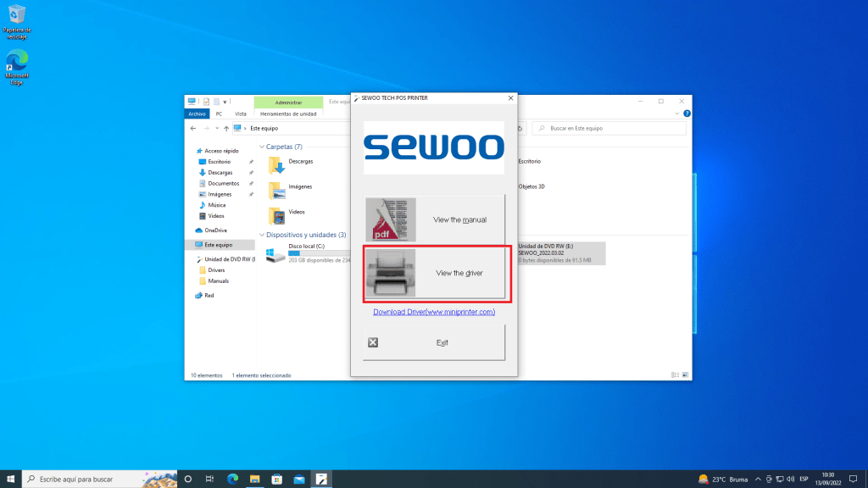The image size is (868, 488).
Task: Open the Archivo tab in File Explorer
Action: click(x=197, y=114)
